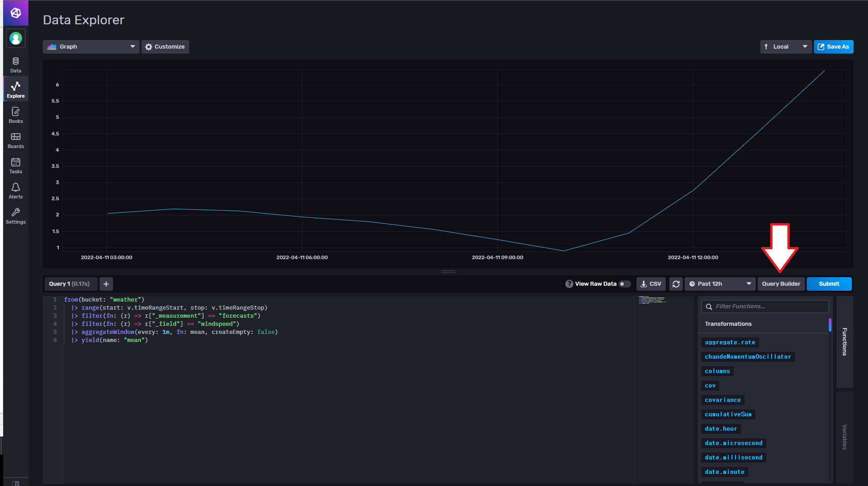
Task: Open the Data section
Action: pos(16,65)
